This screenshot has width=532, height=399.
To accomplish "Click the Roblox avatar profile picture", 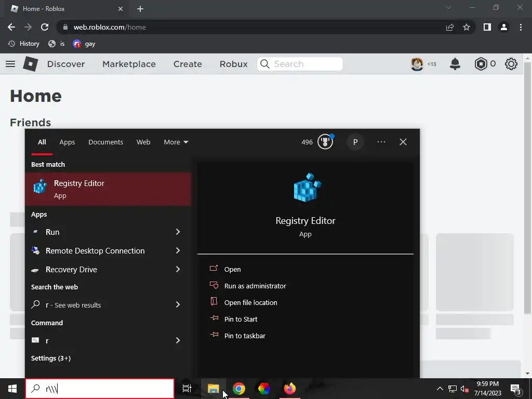I will 417,64.
